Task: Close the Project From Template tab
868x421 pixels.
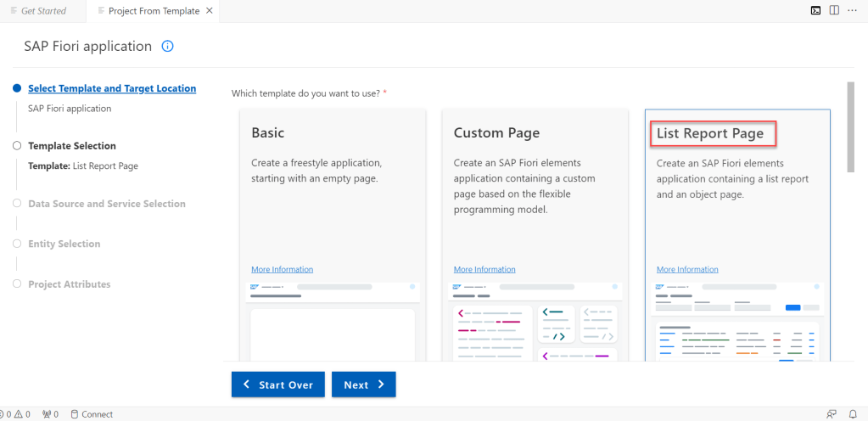Action: (210, 11)
